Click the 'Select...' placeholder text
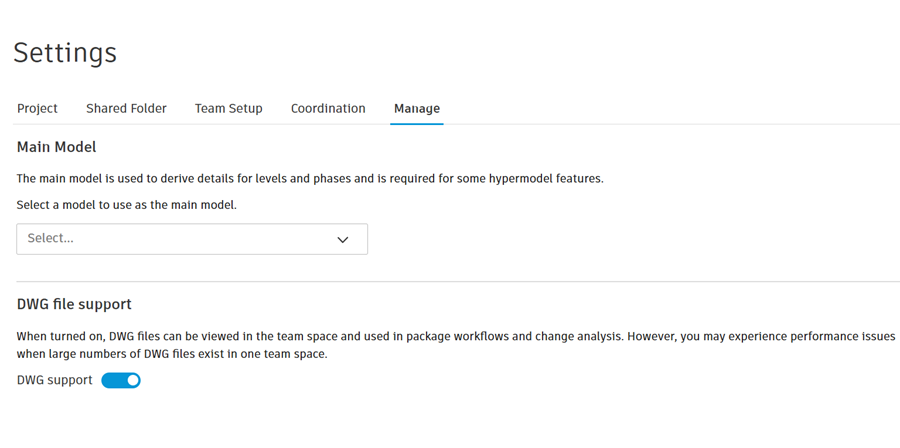 coord(51,239)
